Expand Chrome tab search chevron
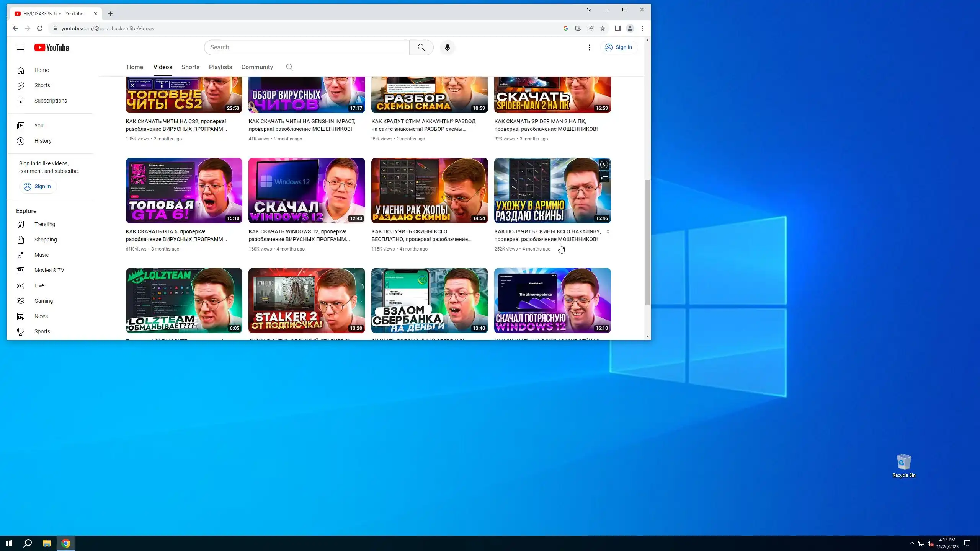 click(589, 10)
